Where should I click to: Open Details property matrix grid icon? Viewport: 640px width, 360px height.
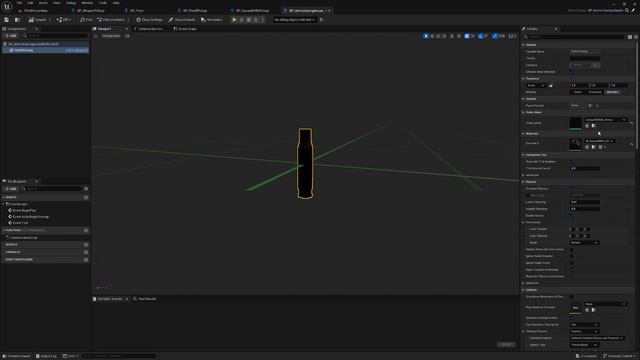630,37
